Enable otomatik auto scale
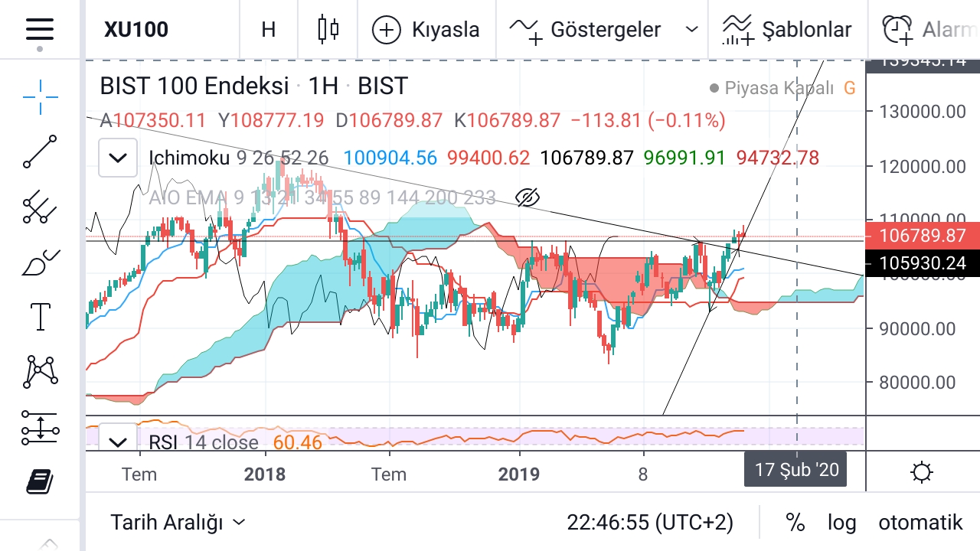980x551 pixels. tap(920, 523)
